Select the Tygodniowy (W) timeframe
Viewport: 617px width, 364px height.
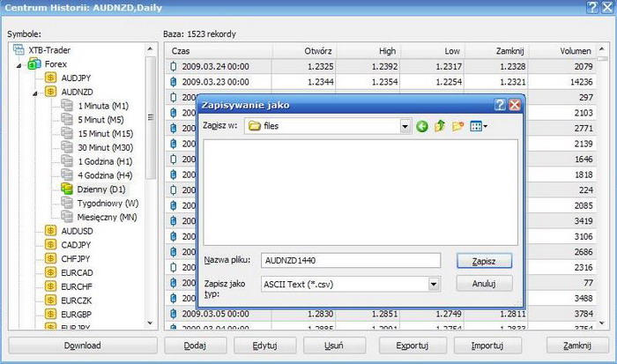click(x=108, y=204)
